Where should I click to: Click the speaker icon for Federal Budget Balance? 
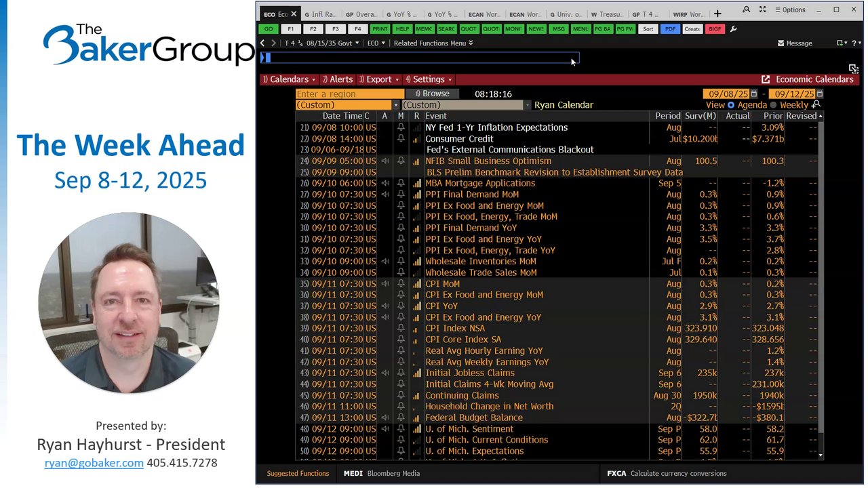tap(384, 418)
